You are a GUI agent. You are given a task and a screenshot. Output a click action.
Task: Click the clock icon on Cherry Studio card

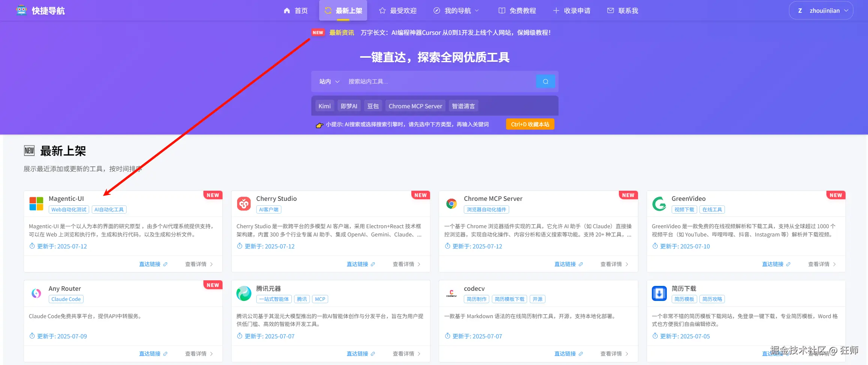(240, 246)
